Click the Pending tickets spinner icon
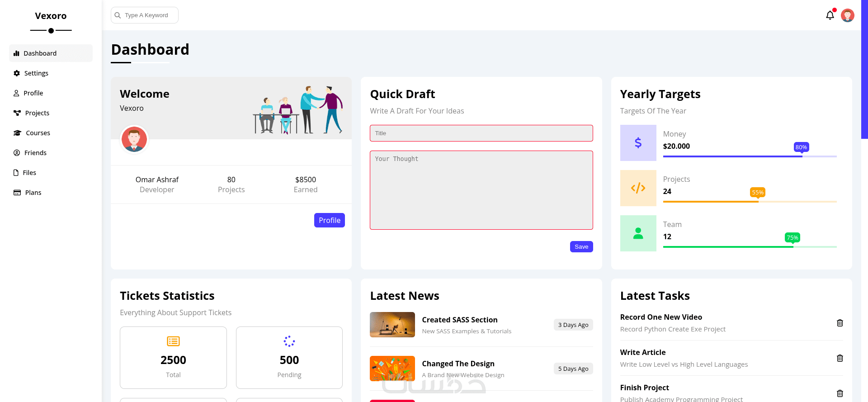The height and width of the screenshot is (402, 868). coord(289,341)
